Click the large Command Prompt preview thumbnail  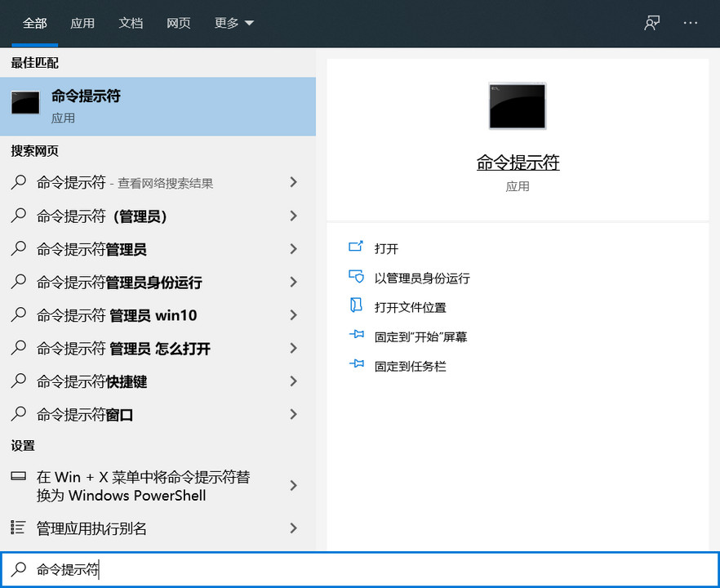pos(517,106)
